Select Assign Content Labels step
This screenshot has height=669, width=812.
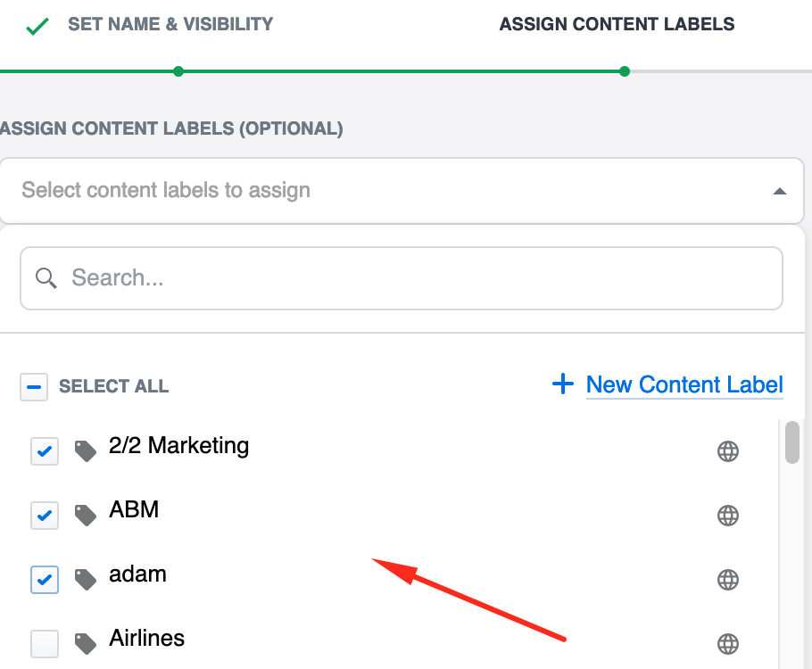(617, 24)
